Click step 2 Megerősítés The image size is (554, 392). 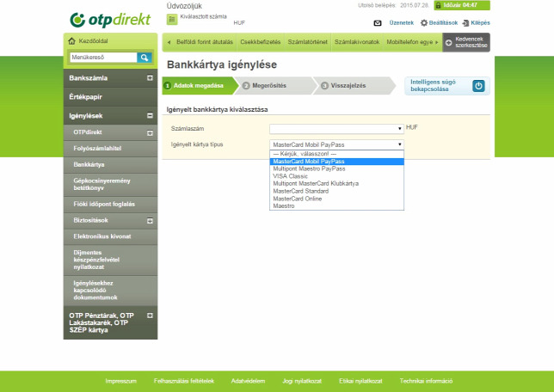point(274,85)
